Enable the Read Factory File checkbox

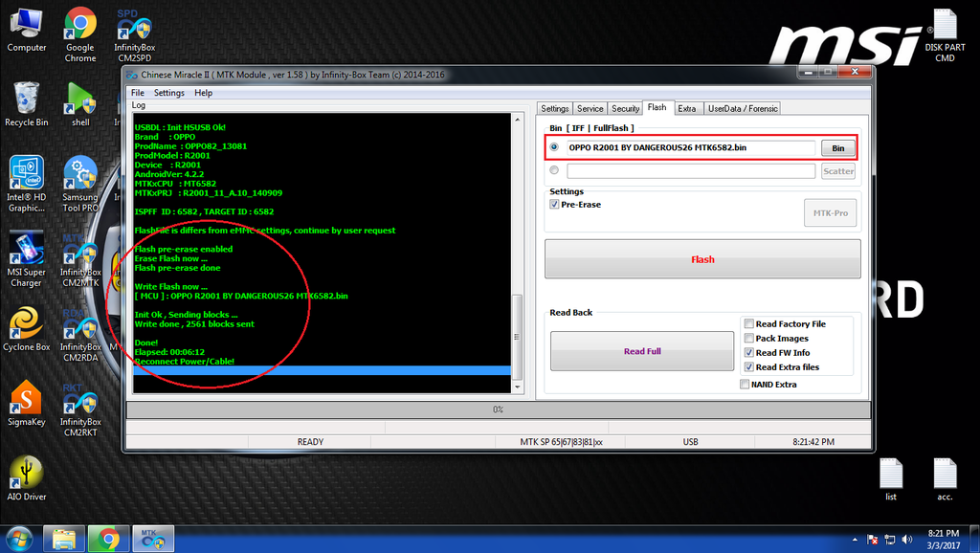(748, 324)
